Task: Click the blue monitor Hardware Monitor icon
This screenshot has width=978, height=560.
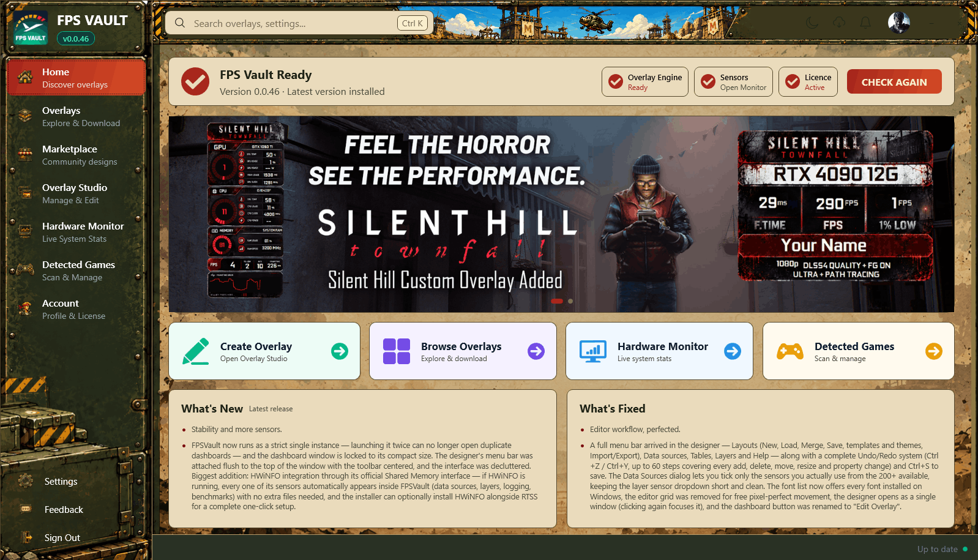Action: [x=593, y=351]
